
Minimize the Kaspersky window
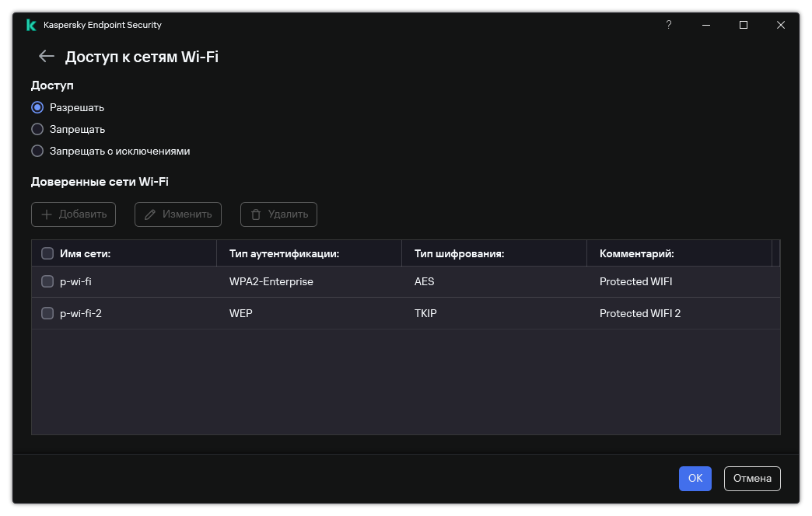pos(706,25)
